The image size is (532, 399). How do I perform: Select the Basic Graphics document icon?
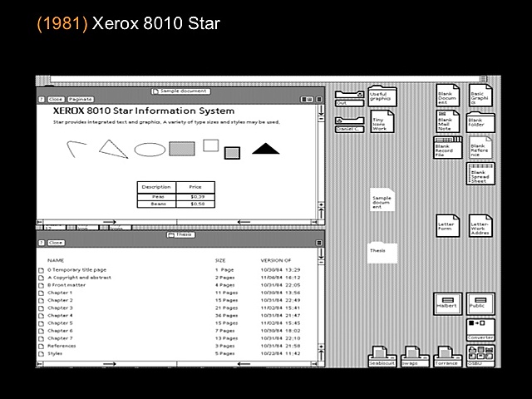pyautogui.click(x=480, y=96)
